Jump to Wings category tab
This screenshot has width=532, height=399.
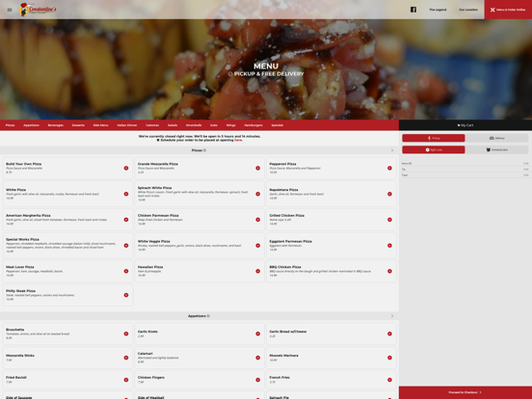click(x=231, y=125)
